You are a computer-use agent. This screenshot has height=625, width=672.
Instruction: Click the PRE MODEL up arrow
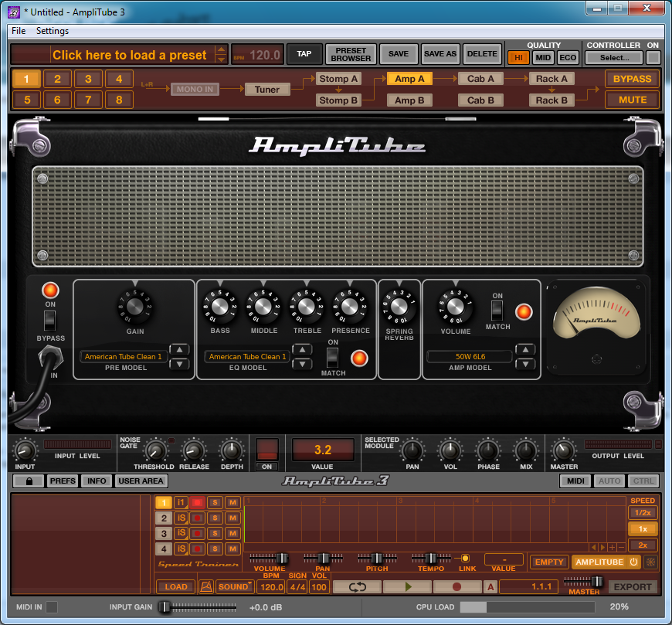[179, 350]
